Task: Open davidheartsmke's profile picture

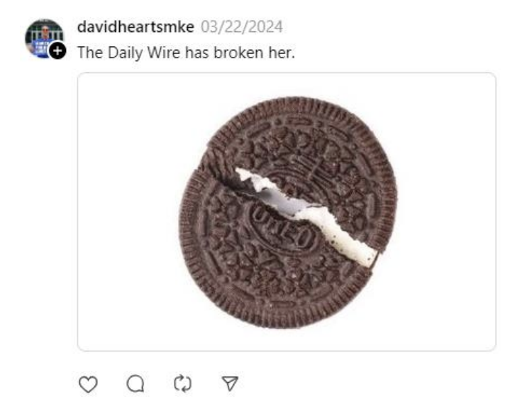Action: [44, 38]
